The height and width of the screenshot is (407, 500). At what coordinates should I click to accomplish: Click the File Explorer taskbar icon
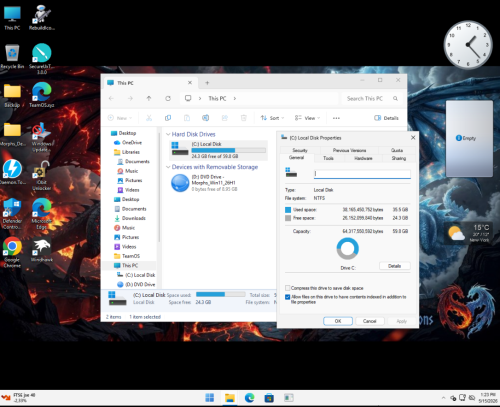230,398
